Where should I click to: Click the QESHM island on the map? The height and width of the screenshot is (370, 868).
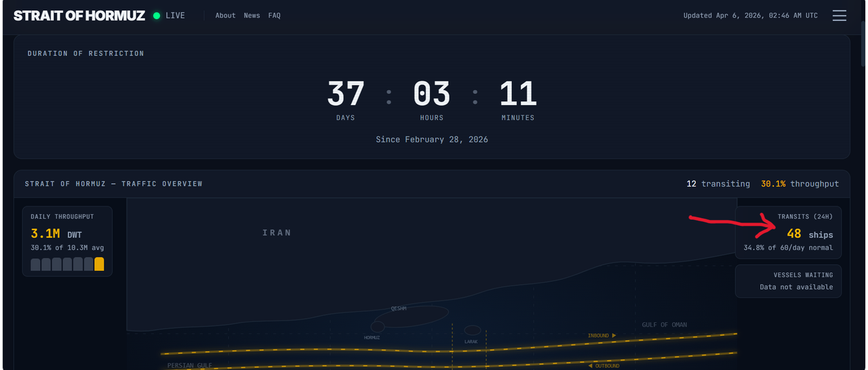[x=410, y=316]
